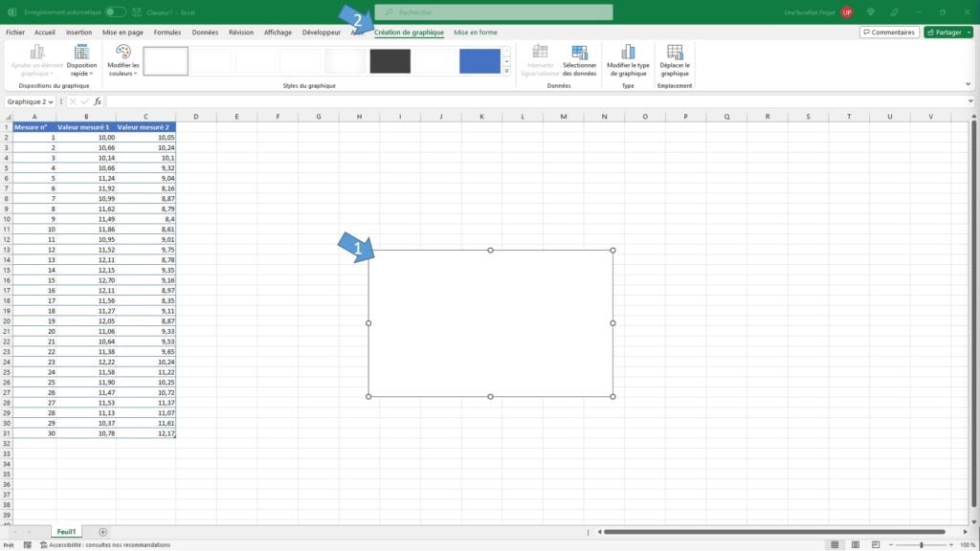
Task: Toggle the Enregistrement automatique switch
Action: click(x=115, y=11)
